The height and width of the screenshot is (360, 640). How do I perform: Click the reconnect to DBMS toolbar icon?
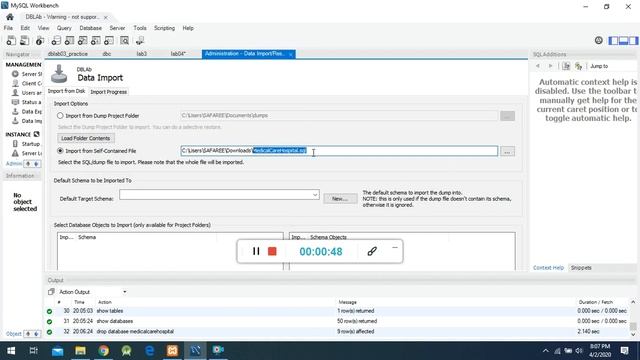click(x=140, y=40)
